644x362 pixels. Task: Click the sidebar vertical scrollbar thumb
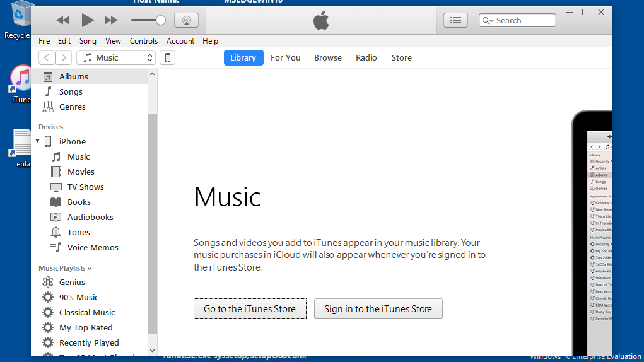tap(153, 224)
